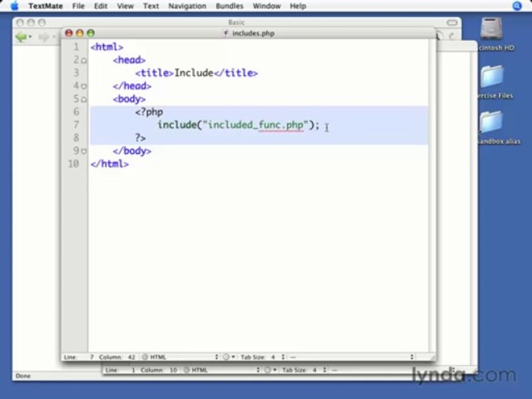Toggle fold marker on line 9 closing body
532x399 pixels.
(84, 151)
